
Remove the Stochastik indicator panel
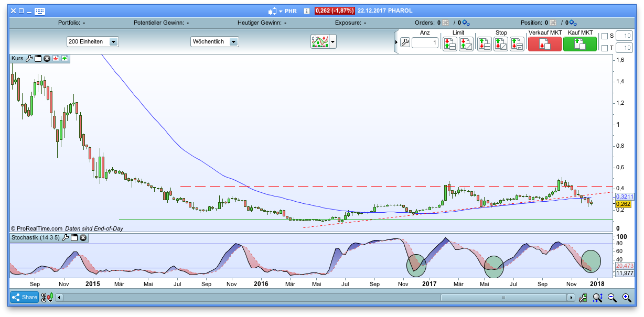pyautogui.click(x=83, y=238)
